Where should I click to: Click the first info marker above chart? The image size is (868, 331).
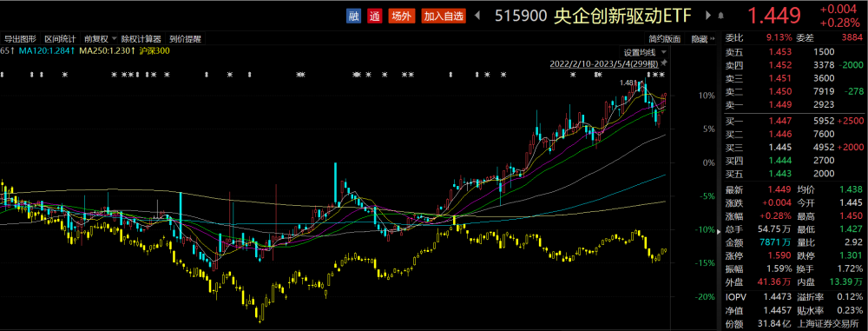click(2, 75)
